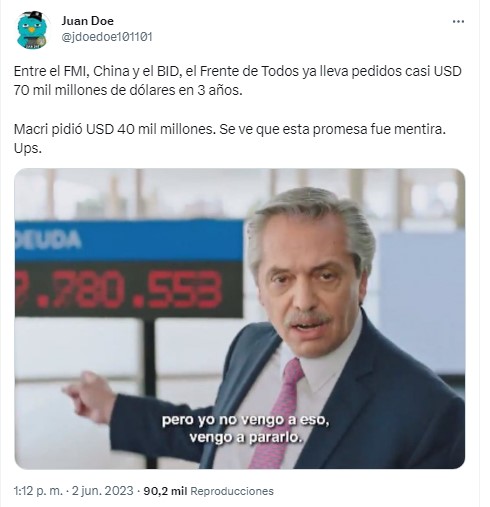Click the Reproducciones label
The image size is (490, 507).
232,491
